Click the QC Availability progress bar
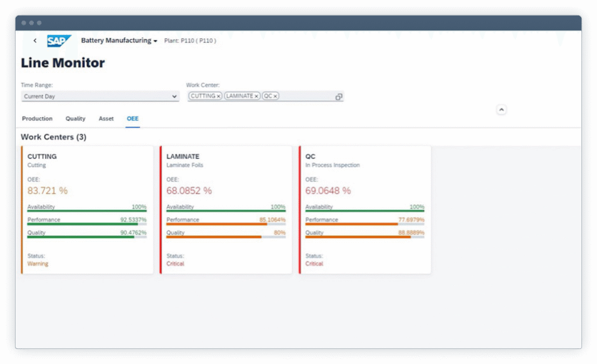The width and height of the screenshot is (597, 364). point(364,211)
